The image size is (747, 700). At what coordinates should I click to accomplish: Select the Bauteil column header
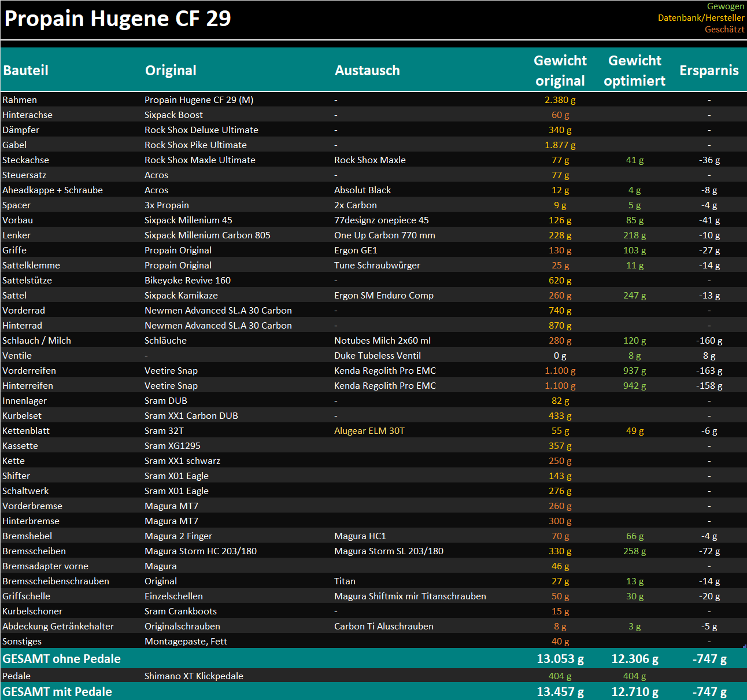pos(25,71)
